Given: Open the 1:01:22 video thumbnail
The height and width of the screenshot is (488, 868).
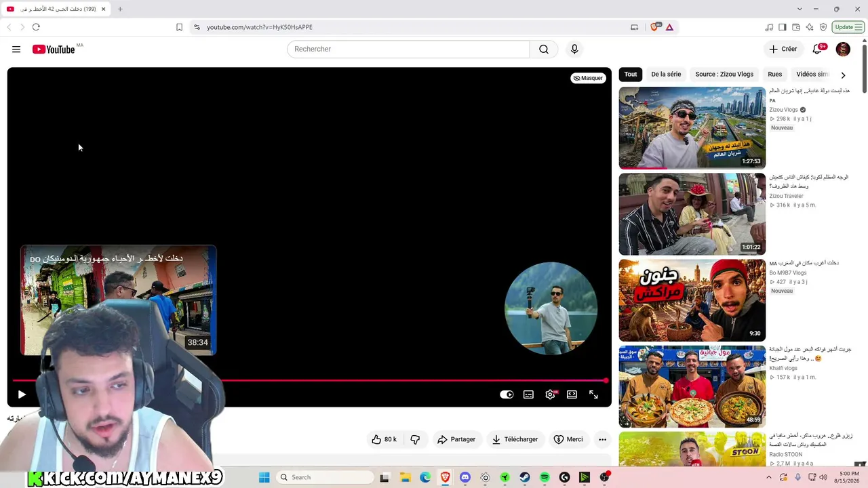Looking at the screenshot, I should pyautogui.click(x=692, y=214).
